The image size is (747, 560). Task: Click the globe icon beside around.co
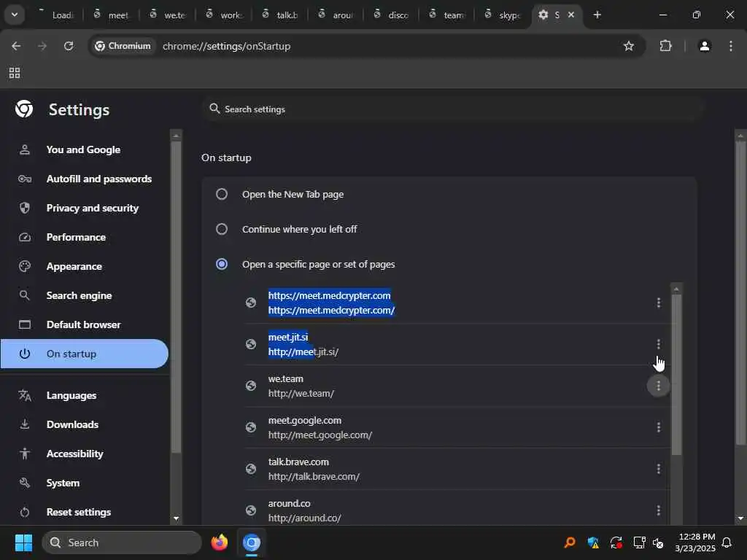coord(251,510)
